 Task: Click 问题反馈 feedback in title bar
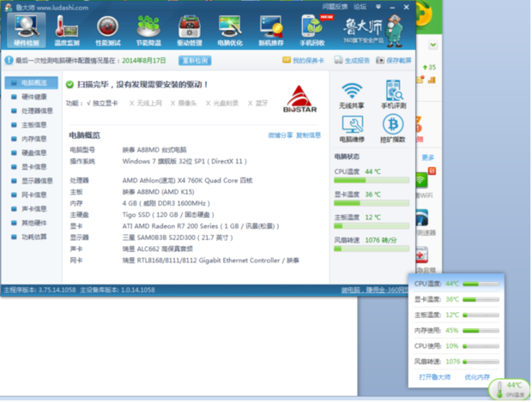[x=335, y=7]
